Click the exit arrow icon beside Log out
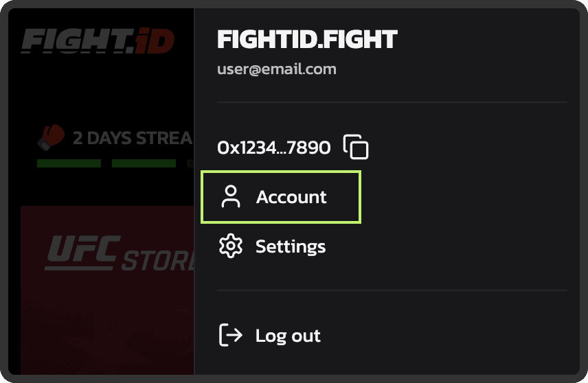The width and height of the screenshot is (588, 383). point(230,336)
